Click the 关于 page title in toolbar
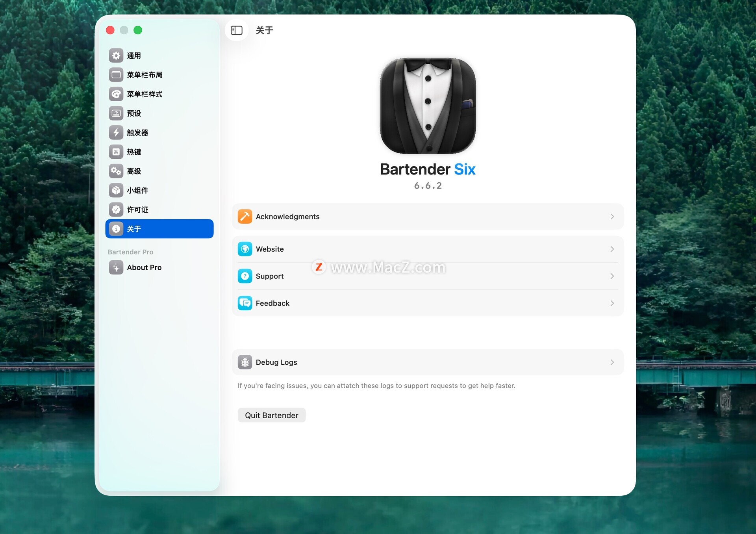Screen dimensions: 756x534 pos(265,30)
